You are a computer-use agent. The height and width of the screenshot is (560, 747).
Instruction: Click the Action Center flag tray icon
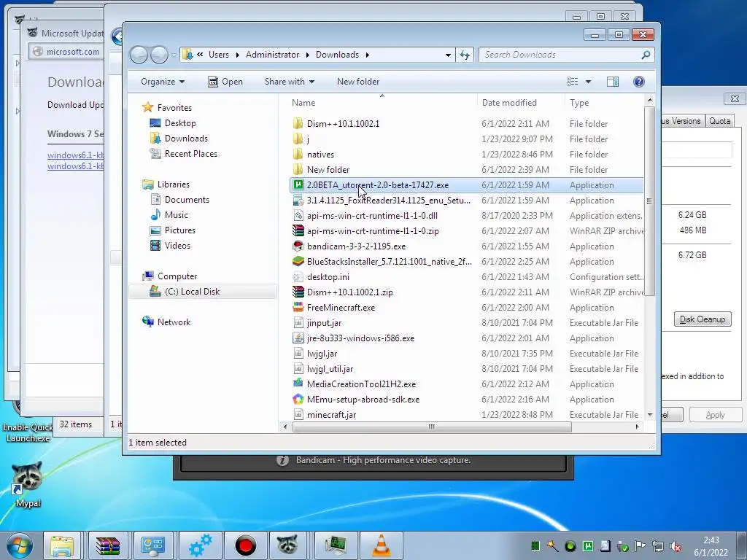(640, 546)
